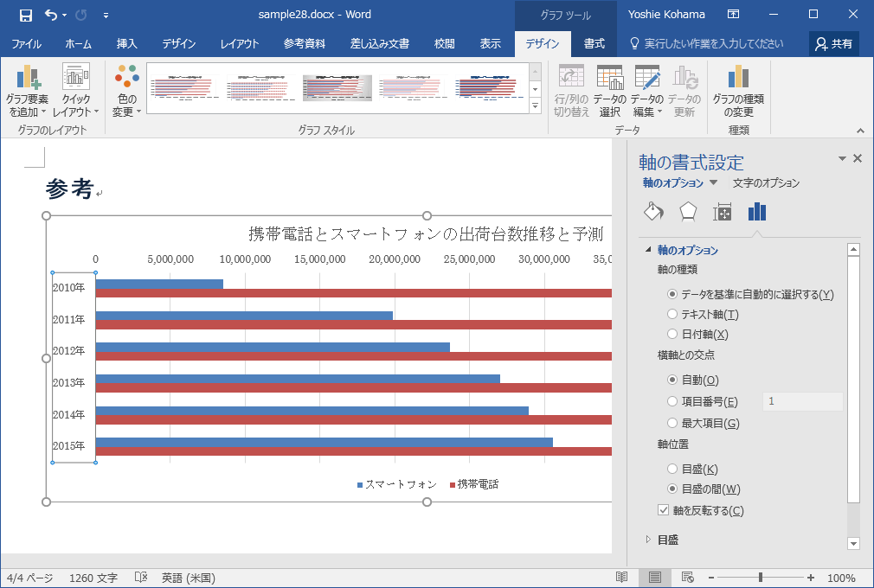Image resolution: width=874 pixels, height=588 pixels.
Task: Open the ホーム tab
Action: pyautogui.click(x=78, y=44)
